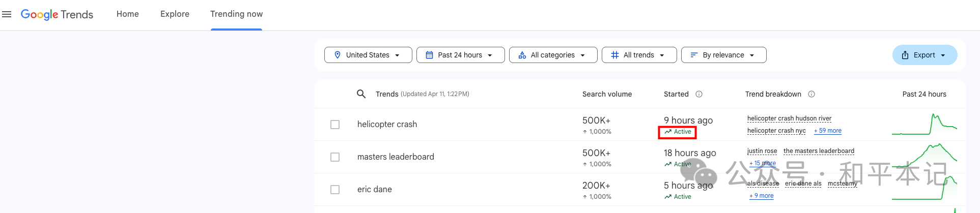Click the trending arrow icon in masters leaderboard row

668,164
